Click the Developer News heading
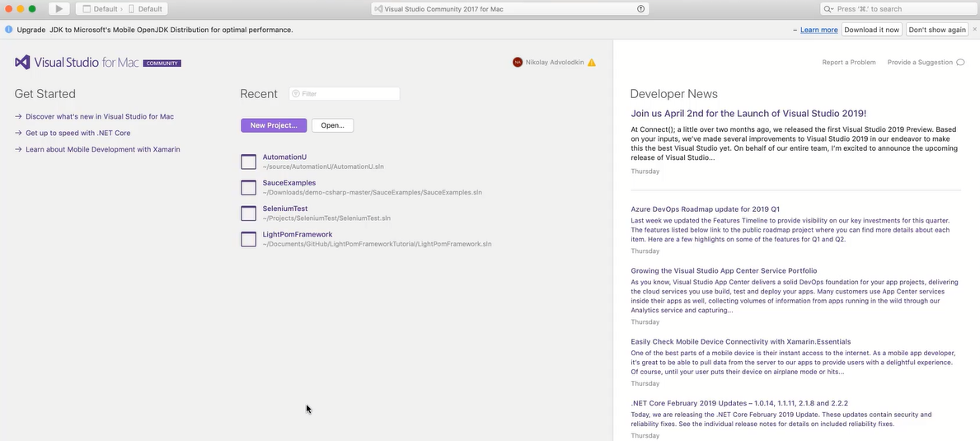The image size is (980, 441). click(x=673, y=94)
